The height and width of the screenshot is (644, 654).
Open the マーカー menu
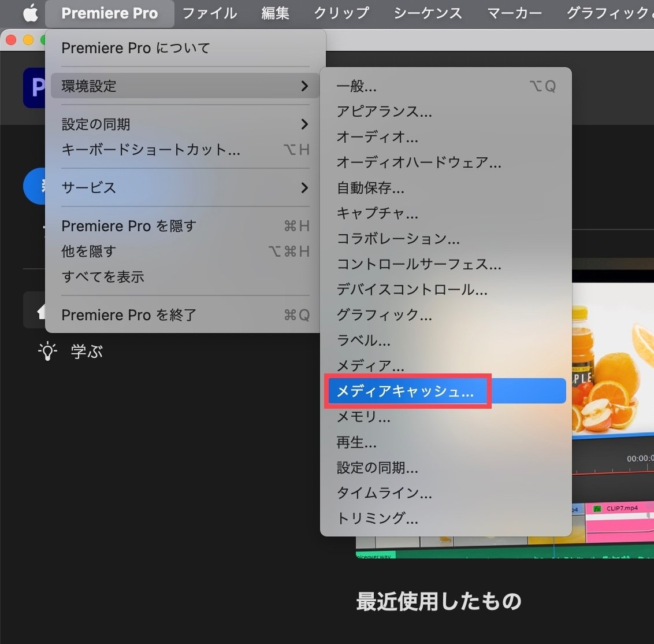pos(515,13)
